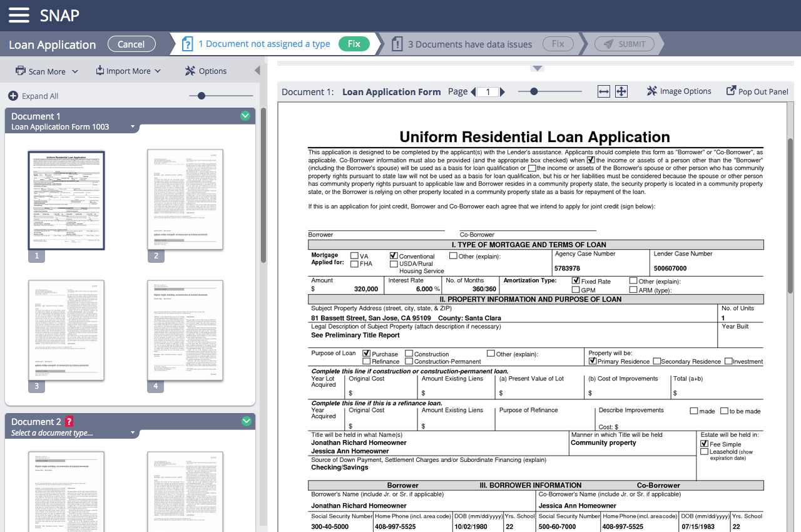
Task: Click the Agency Case Number 5783978
Action: point(568,269)
